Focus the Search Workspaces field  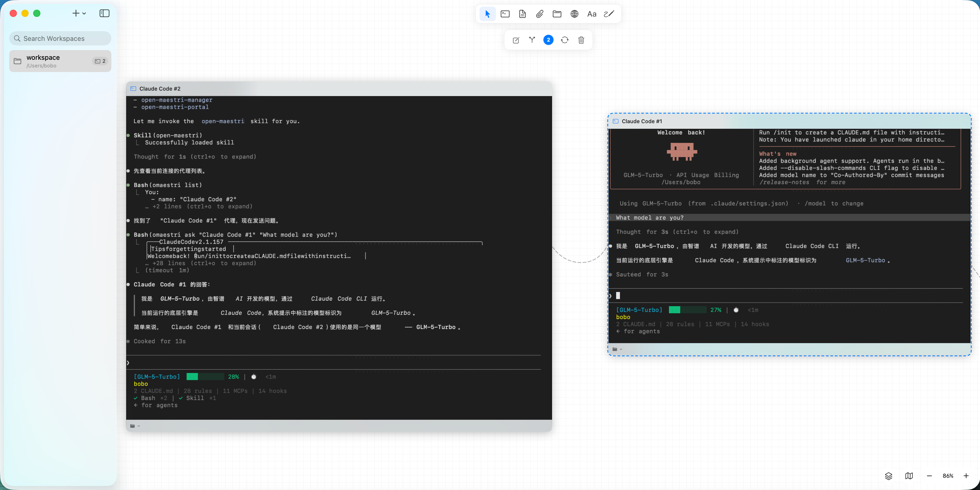point(60,39)
